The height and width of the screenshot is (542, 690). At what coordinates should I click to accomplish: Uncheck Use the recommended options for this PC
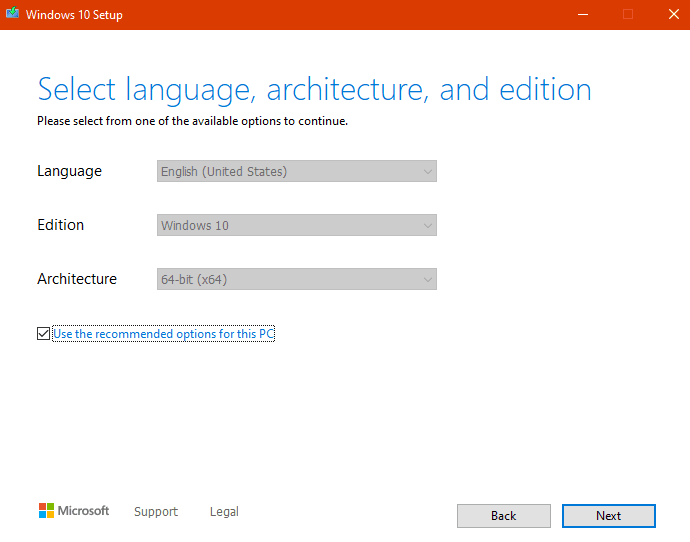pyautogui.click(x=43, y=333)
